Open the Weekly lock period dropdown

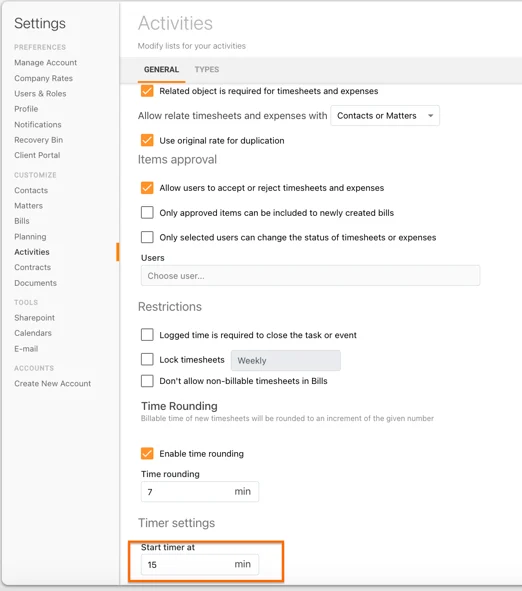coord(286,360)
